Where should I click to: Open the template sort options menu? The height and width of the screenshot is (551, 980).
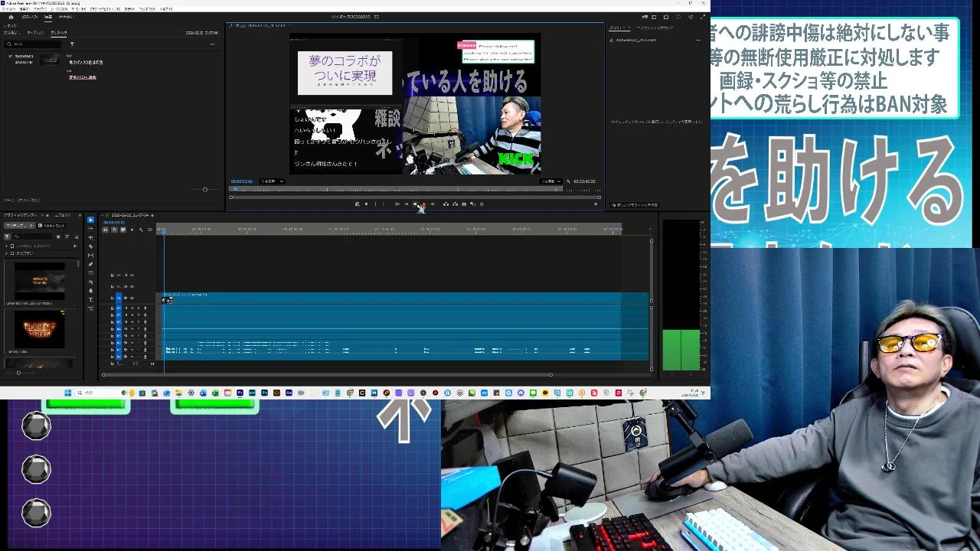pos(67,236)
